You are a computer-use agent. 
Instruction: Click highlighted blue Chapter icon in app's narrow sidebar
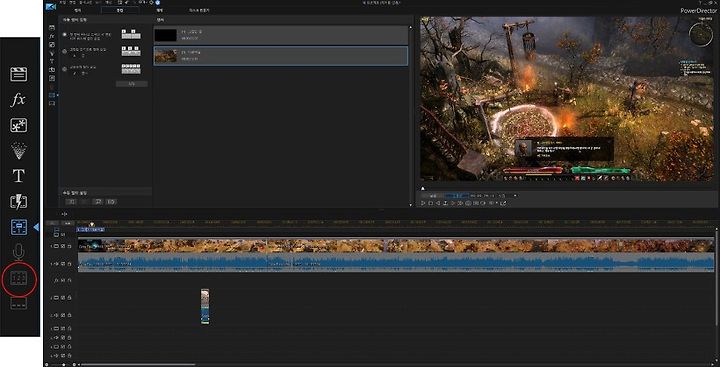pos(52,95)
